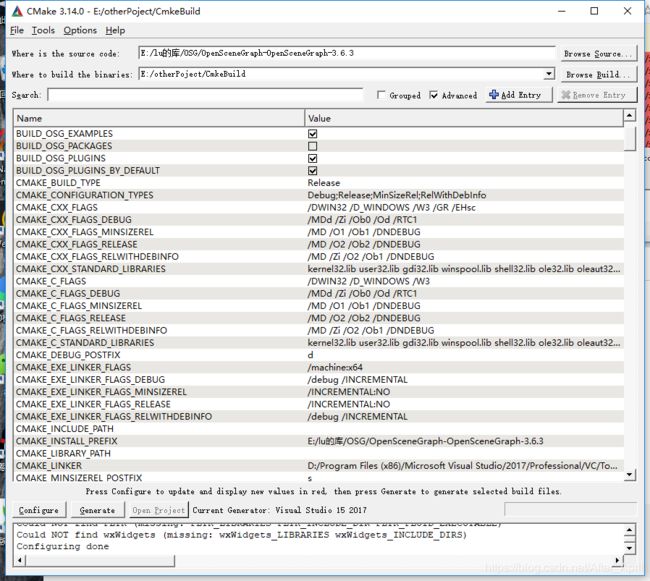This screenshot has height=581, width=650.
Task: Click the CMAKE_LINKER path value
Action: tap(463, 466)
